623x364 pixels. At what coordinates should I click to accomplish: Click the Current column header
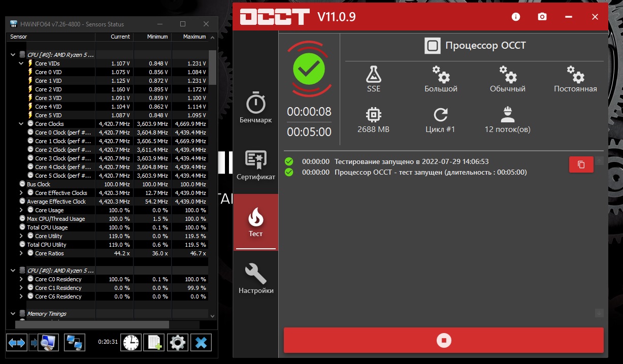[113, 37]
